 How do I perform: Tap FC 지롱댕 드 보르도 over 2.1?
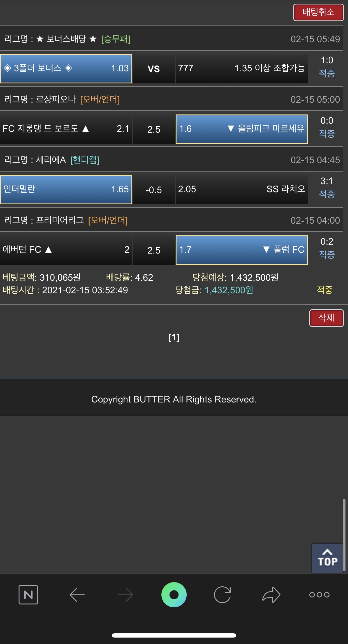[66, 129]
